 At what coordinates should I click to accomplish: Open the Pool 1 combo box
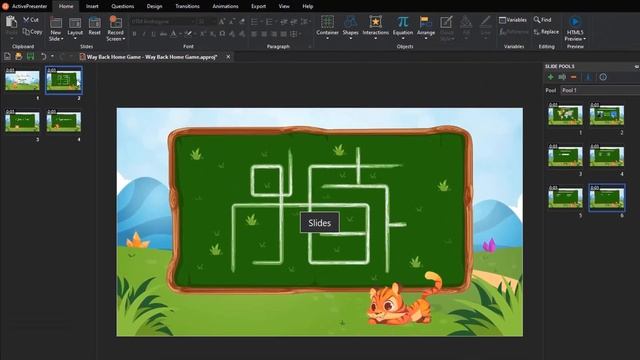tap(600, 90)
